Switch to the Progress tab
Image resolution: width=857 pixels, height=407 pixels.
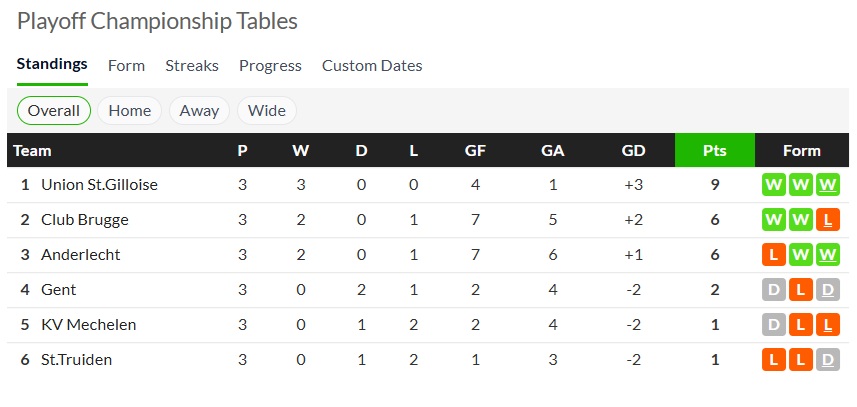click(x=270, y=65)
